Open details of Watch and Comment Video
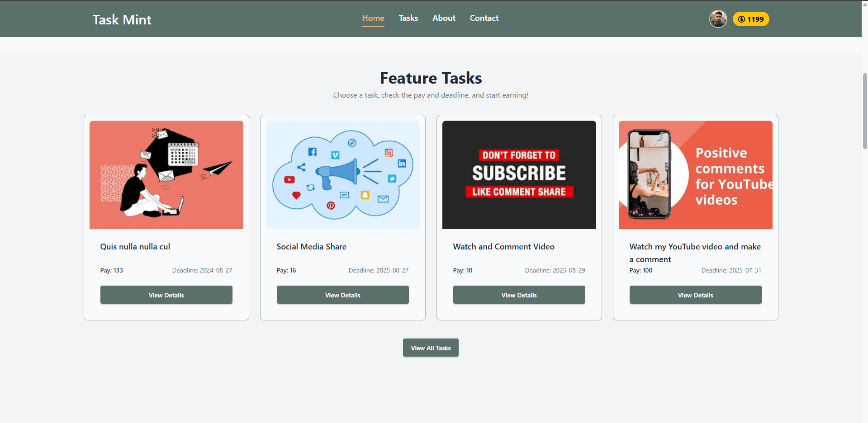868x423 pixels. point(519,295)
